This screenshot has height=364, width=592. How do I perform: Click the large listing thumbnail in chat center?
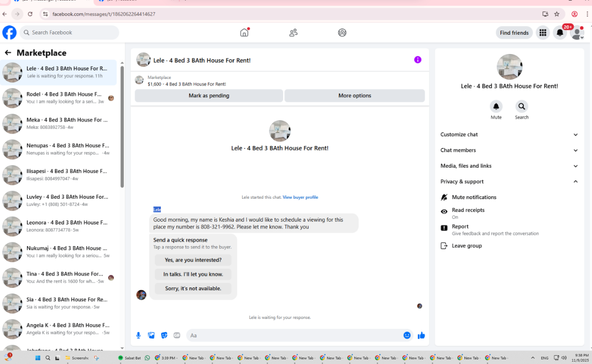[x=280, y=131]
